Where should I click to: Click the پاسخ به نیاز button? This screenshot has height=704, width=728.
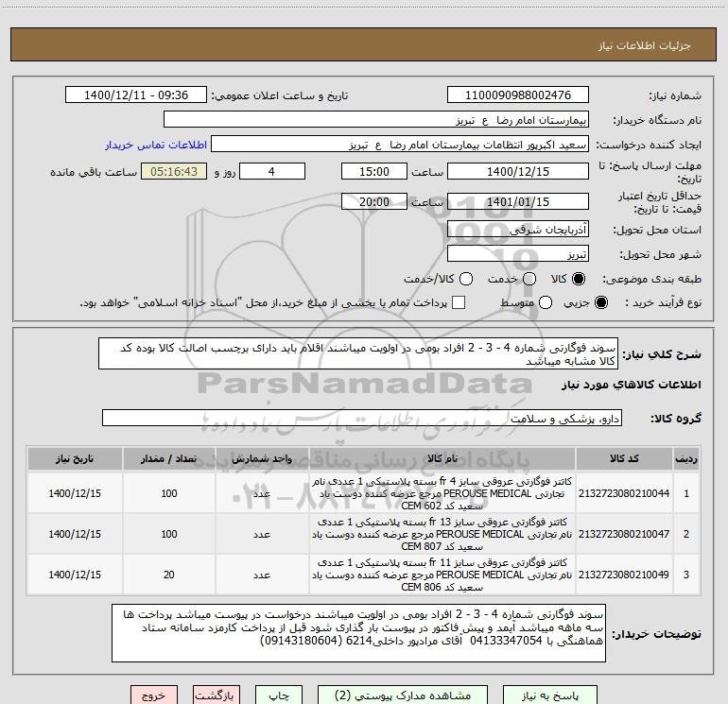coord(550,695)
